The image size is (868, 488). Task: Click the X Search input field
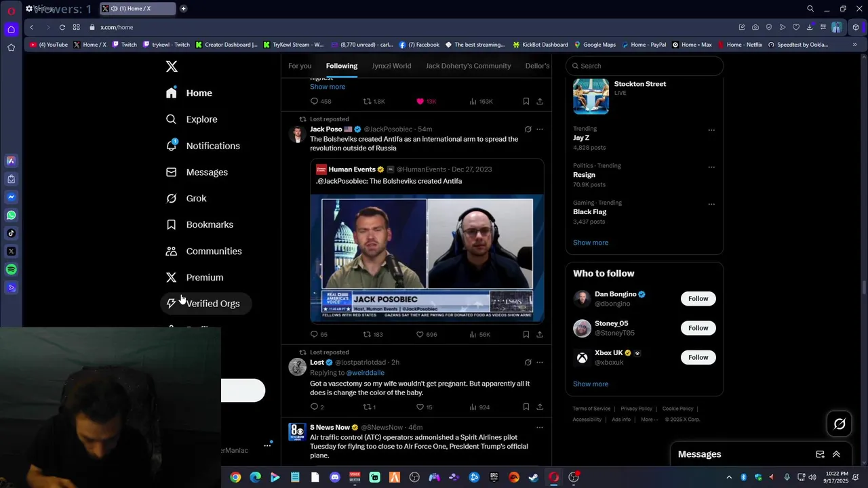644,66
